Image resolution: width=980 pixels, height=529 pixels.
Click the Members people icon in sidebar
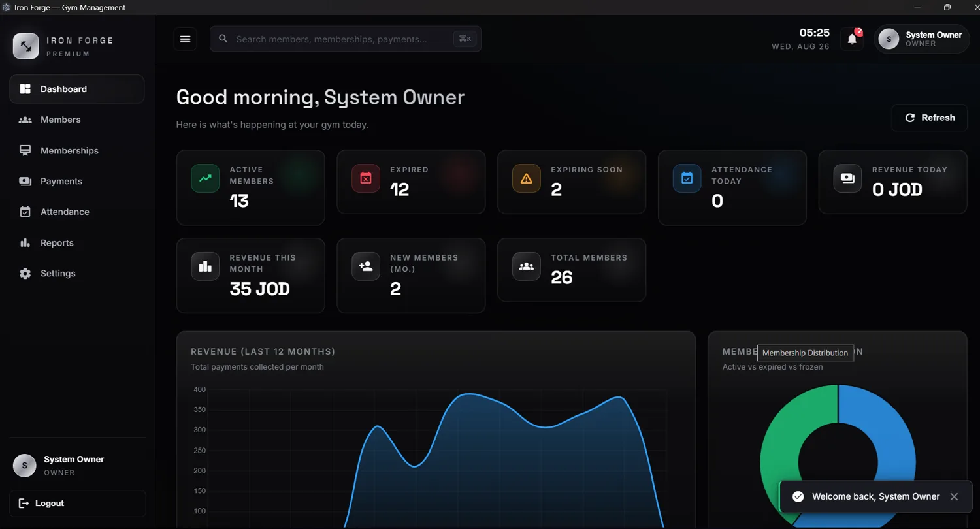coord(25,120)
